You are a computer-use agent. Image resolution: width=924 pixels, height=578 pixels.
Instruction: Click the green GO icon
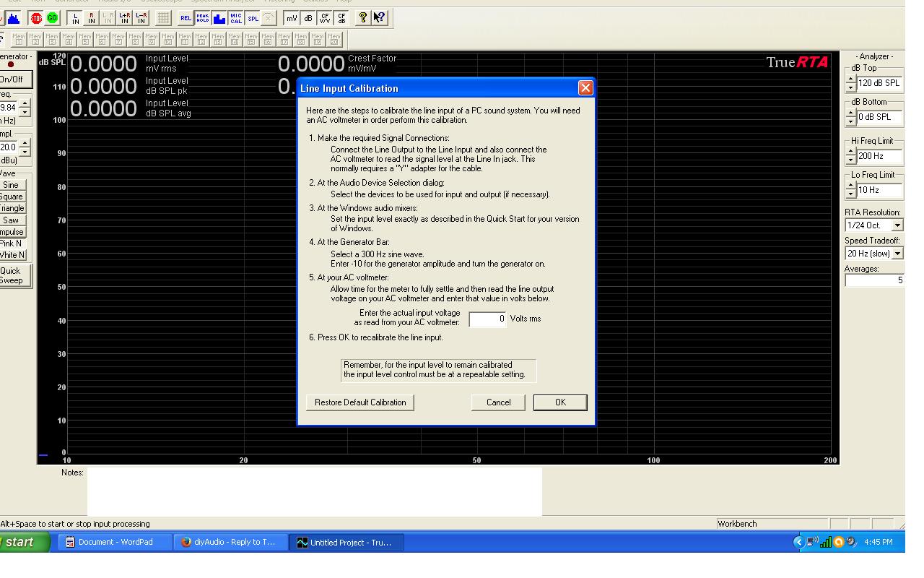click(x=53, y=18)
